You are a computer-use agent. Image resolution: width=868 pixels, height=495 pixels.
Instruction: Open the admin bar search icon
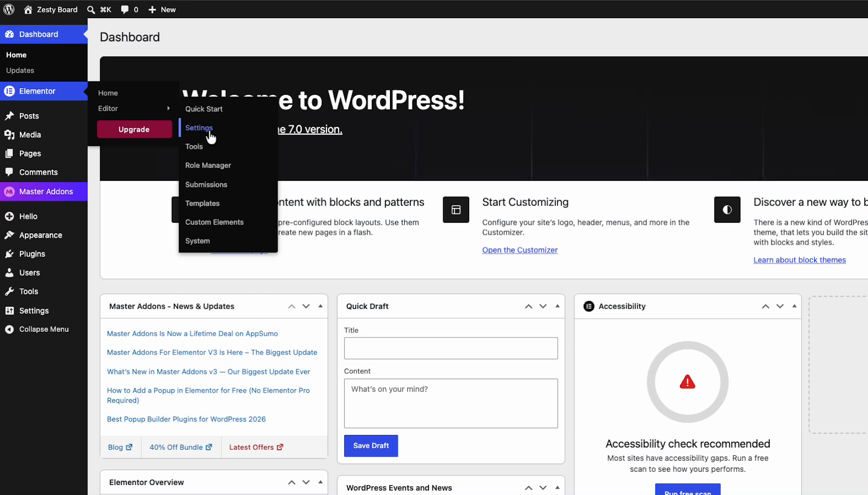[91, 9]
